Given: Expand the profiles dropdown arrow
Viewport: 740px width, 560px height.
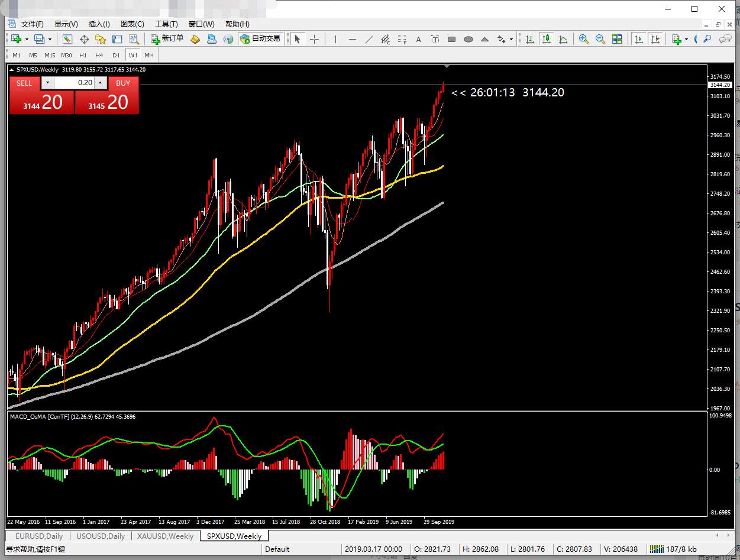Looking at the screenshot, I should point(50,39).
